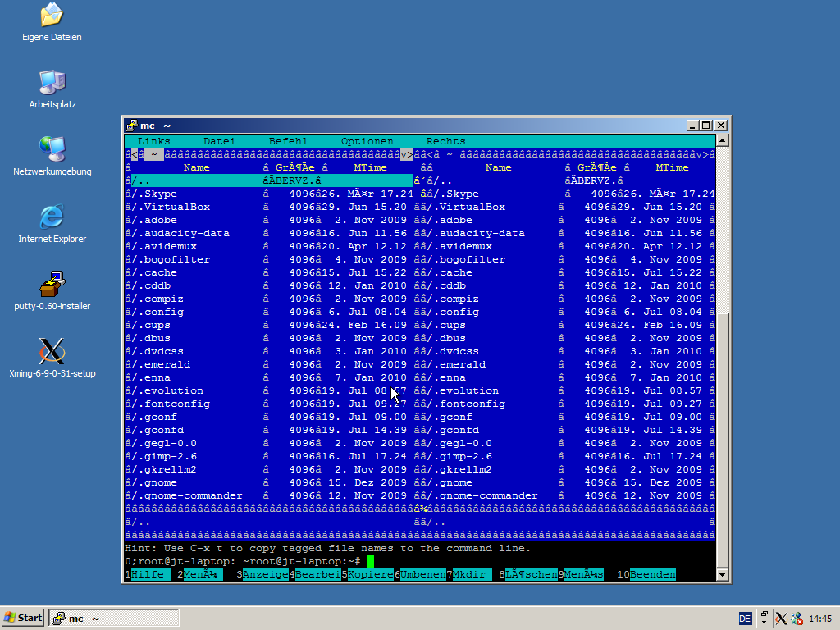Launch Internet Explorer from the desktop
Screen dimensions: 840x630
pos(52,217)
